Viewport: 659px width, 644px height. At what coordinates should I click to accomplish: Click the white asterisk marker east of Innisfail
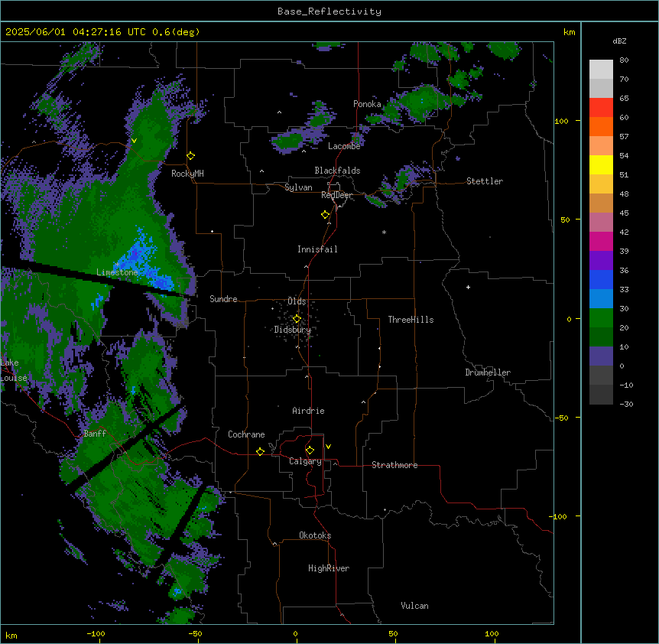(x=384, y=232)
